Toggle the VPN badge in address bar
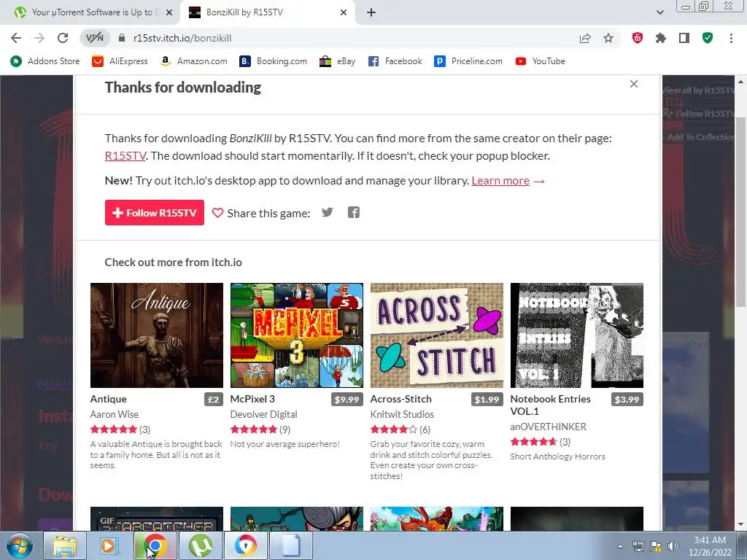 (94, 38)
